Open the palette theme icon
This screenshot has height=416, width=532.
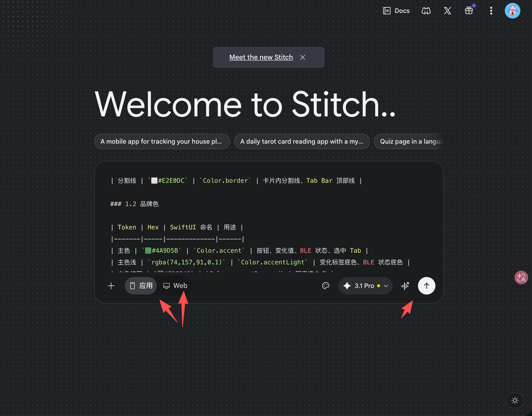tap(326, 286)
